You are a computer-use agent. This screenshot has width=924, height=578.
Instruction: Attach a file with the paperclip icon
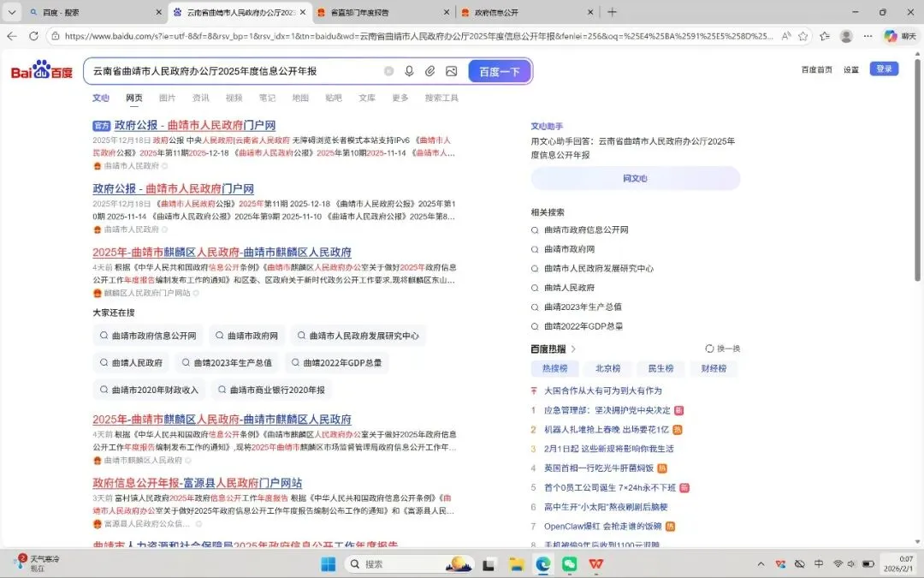[430, 71]
